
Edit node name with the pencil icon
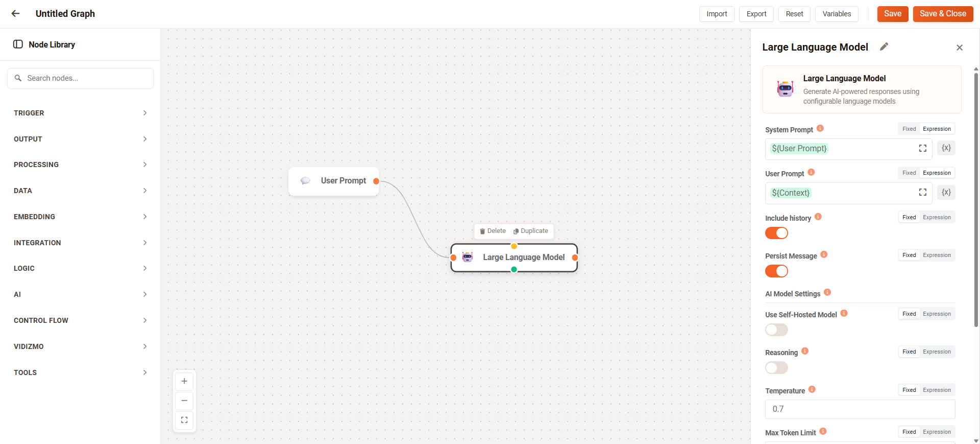(884, 46)
